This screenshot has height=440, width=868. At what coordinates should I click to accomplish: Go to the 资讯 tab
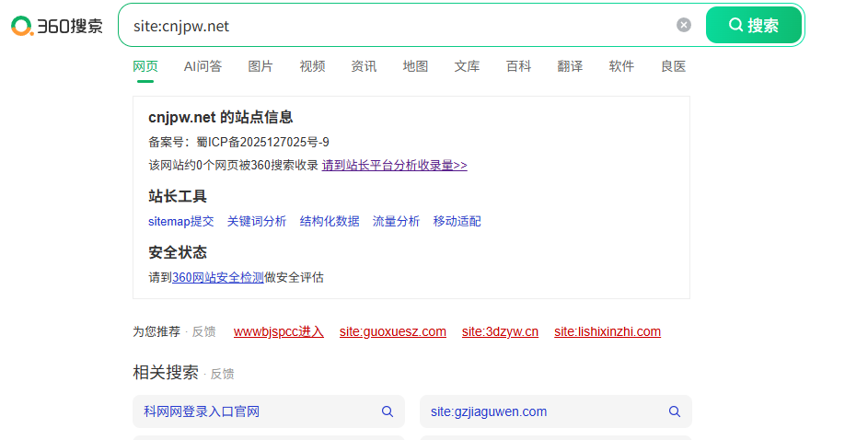click(x=364, y=66)
